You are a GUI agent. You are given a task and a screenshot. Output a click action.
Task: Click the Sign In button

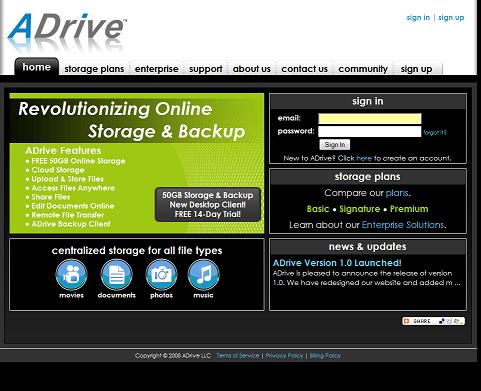coord(335,145)
